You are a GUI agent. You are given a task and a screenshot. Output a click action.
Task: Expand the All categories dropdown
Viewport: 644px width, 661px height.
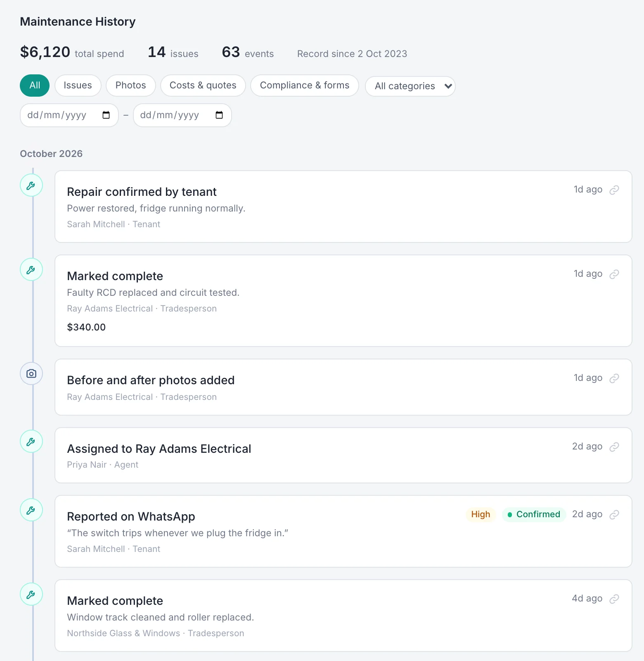coord(410,86)
